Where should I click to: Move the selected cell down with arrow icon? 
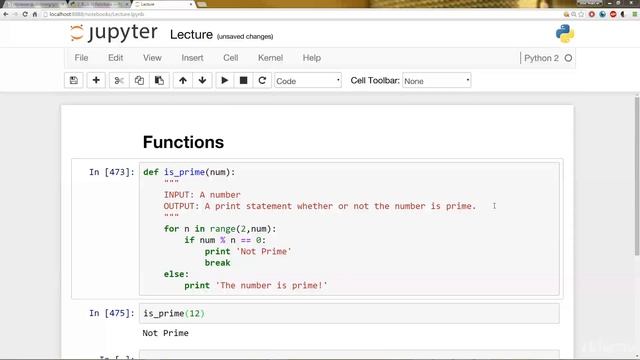[x=202, y=80]
